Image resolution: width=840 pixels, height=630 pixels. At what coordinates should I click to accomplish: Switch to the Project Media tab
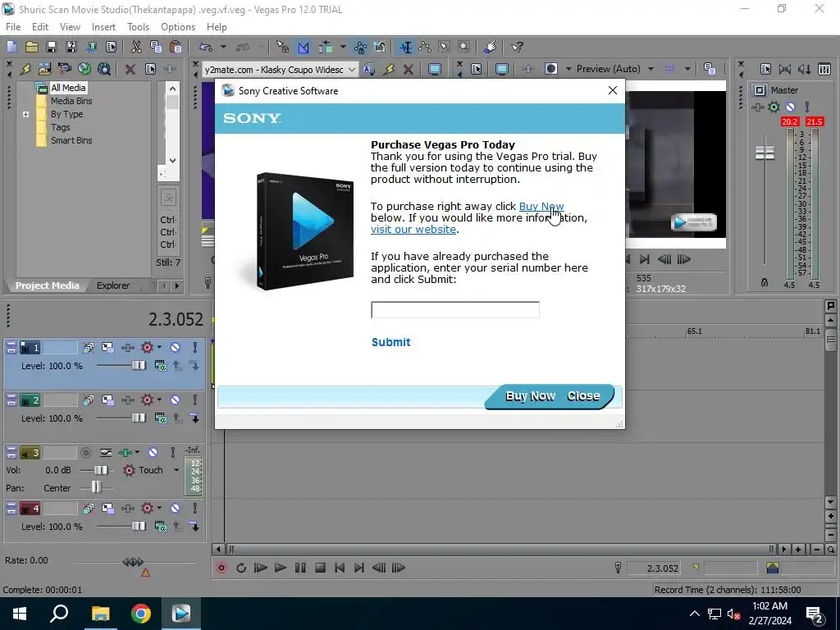(x=47, y=285)
